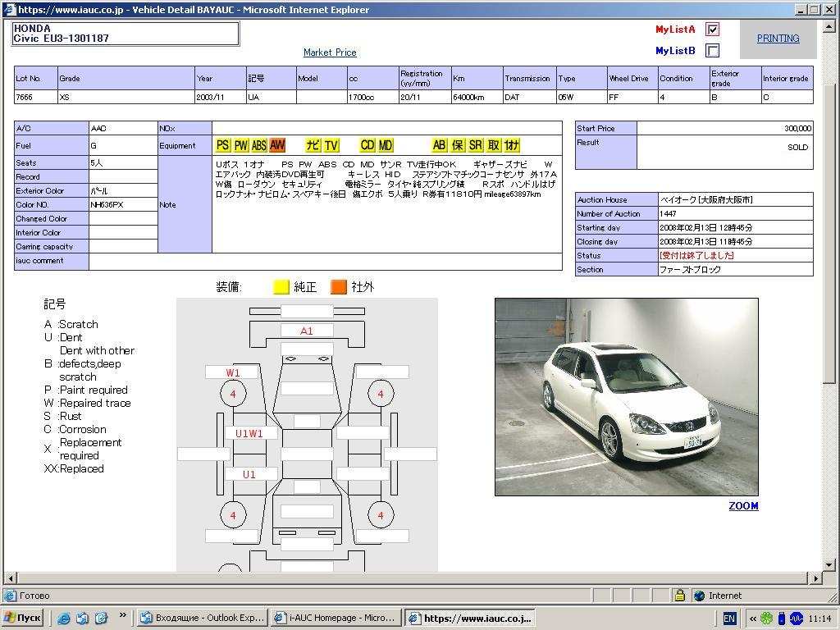The width and height of the screenshot is (840, 630).
Task: Click the vertical scrollbar down arrow
Action: click(x=829, y=564)
